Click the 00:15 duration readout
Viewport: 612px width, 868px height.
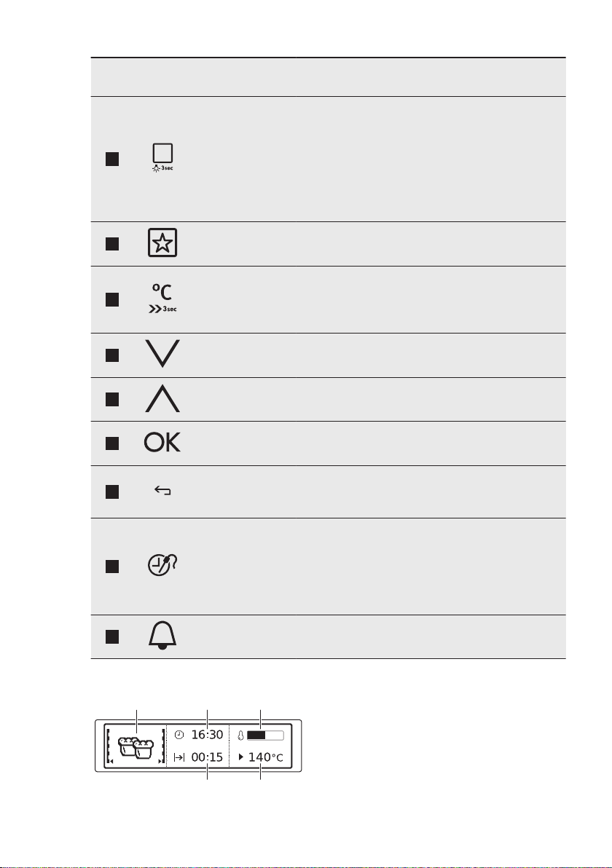coord(207,757)
